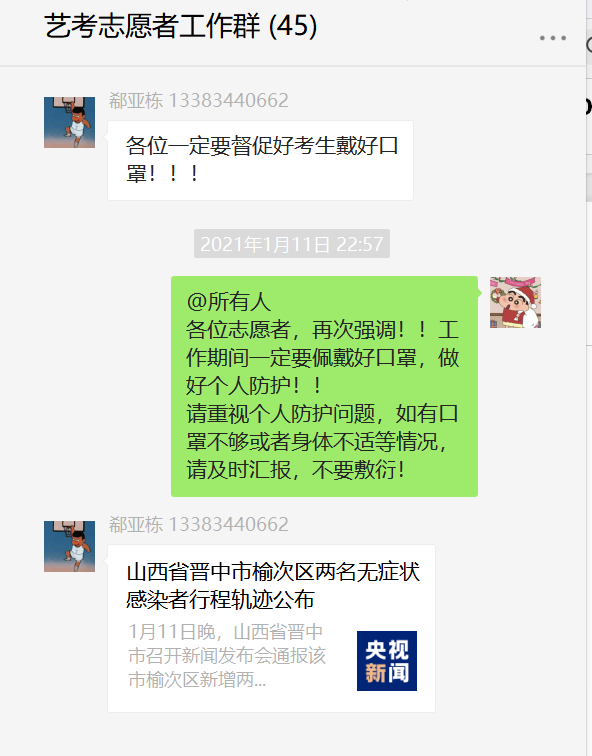Open chat info via three-dots icon
The height and width of the screenshot is (756, 592).
pyautogui.click(x=552, y=38)
